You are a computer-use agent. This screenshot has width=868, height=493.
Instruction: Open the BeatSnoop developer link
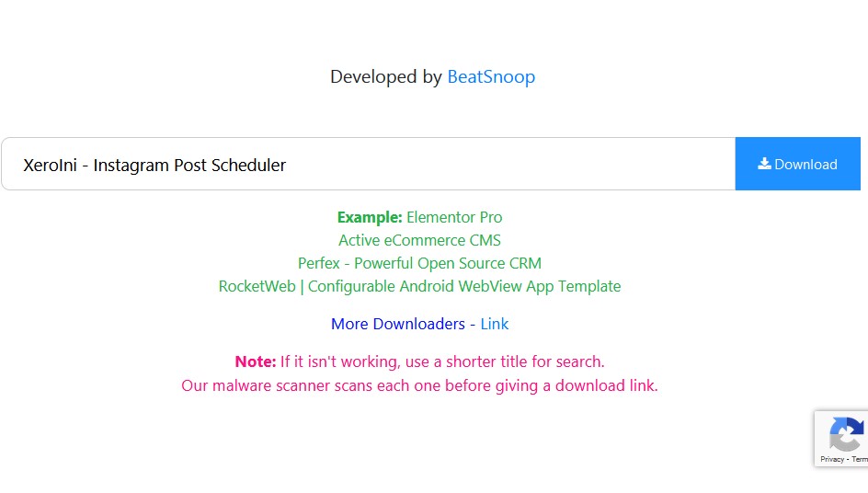pyautogui.click(x=491, y=76)
